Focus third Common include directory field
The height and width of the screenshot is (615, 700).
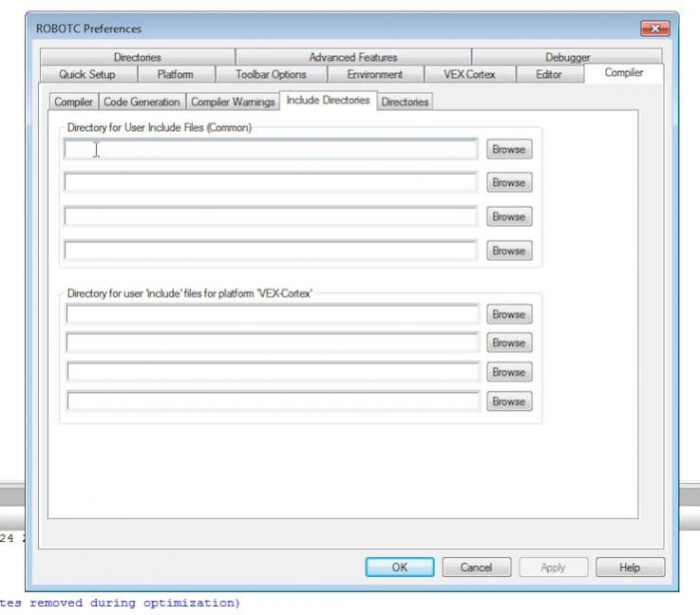(271, 216)
